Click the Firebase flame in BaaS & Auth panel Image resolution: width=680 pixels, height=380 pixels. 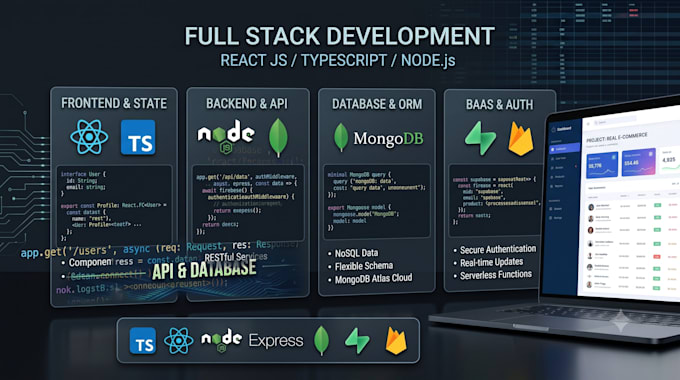click(521, 139)
